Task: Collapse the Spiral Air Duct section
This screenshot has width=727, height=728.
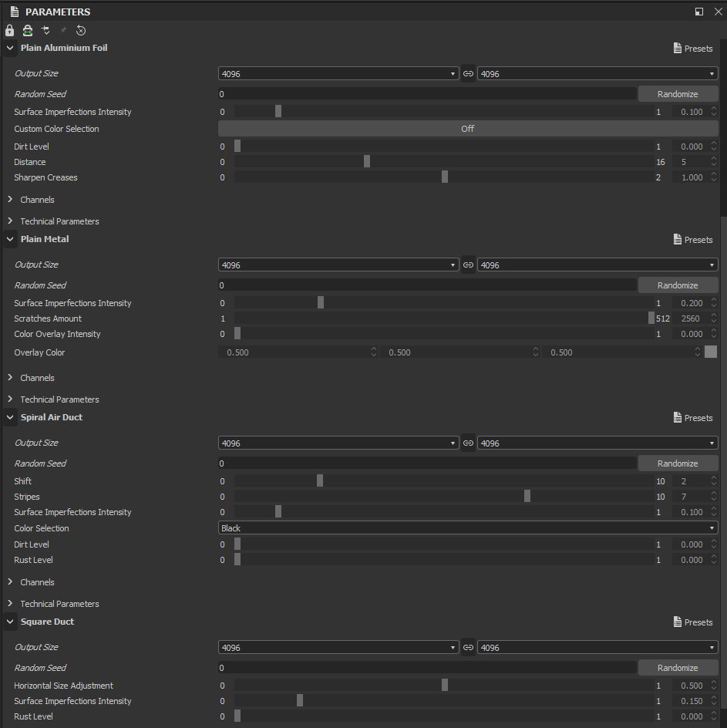Action: tap(10, 417)
